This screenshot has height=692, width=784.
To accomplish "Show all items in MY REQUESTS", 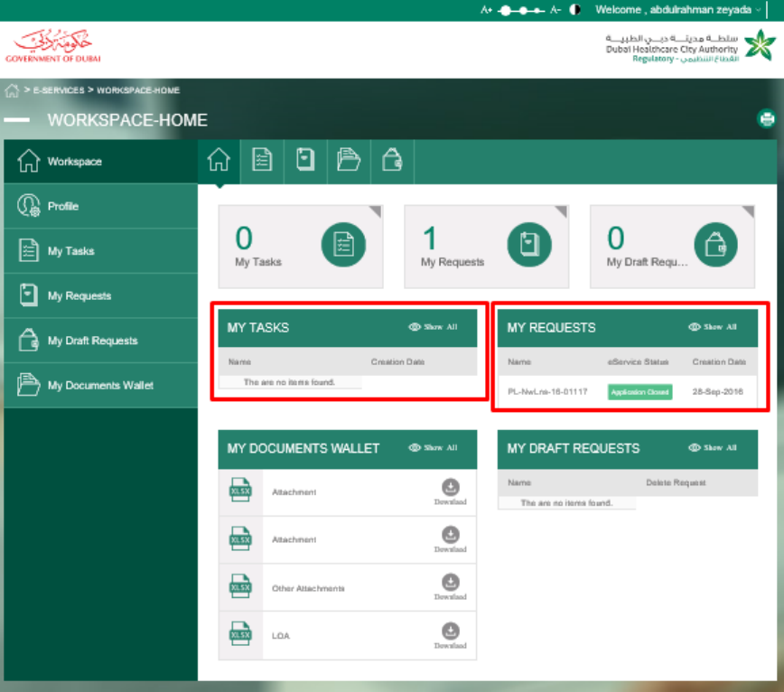I will tap(713, 327).
